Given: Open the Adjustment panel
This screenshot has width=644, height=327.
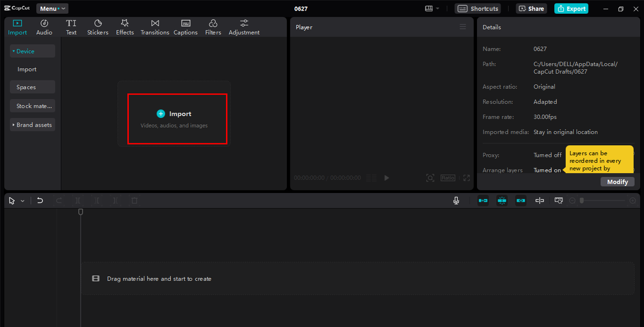Looking at the screenshot, I should click(x=244, y=27).
